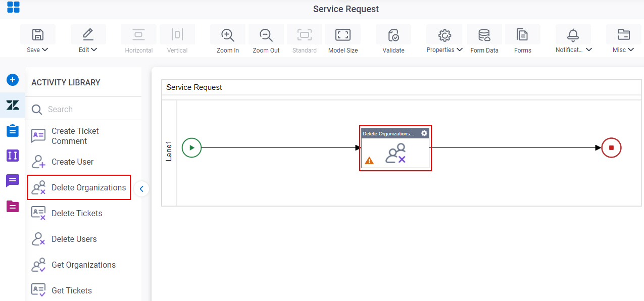The image size is (644, 301).
Task: Click the Edit pencil icon
Action: click(x=88, y=34)
